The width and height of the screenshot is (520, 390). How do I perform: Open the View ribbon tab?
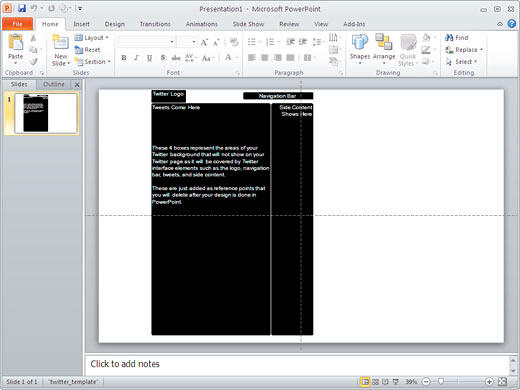pyautogui.click(x=321, y=24)
